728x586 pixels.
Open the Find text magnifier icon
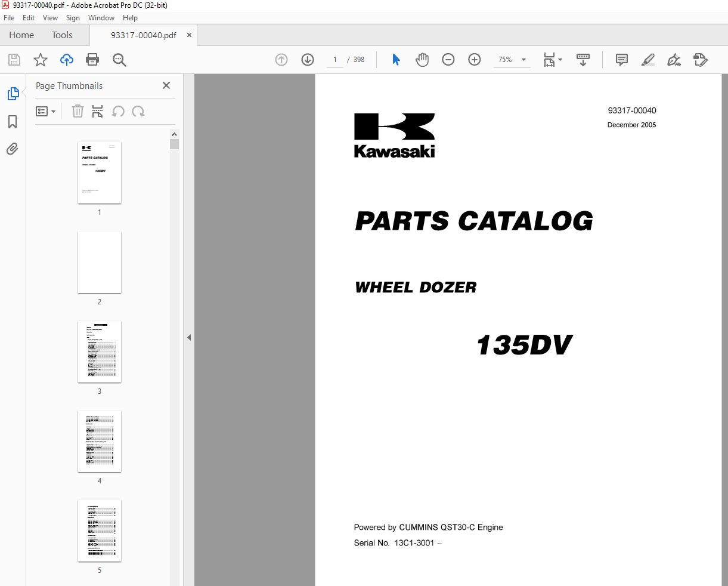point(119,60)
